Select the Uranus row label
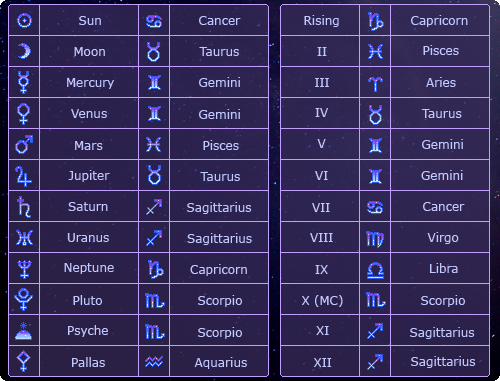Viewport: 500px width, 381px height. pyautogui.click(x=88, y=238)
